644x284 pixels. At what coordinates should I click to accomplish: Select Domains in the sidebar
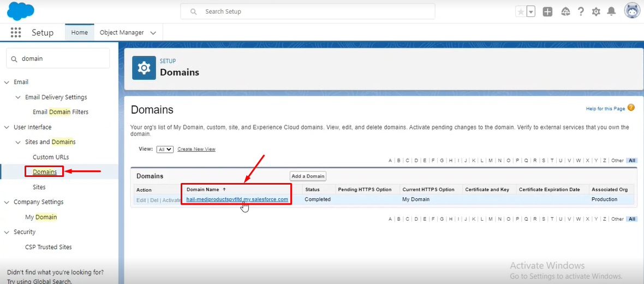[45, 172]
